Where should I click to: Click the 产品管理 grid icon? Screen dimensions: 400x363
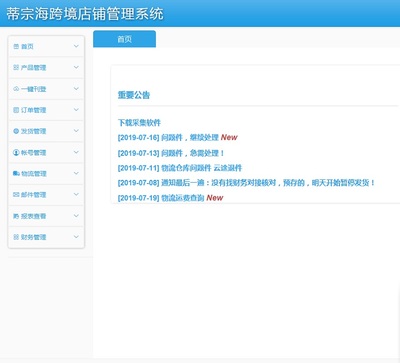point(16,67)
